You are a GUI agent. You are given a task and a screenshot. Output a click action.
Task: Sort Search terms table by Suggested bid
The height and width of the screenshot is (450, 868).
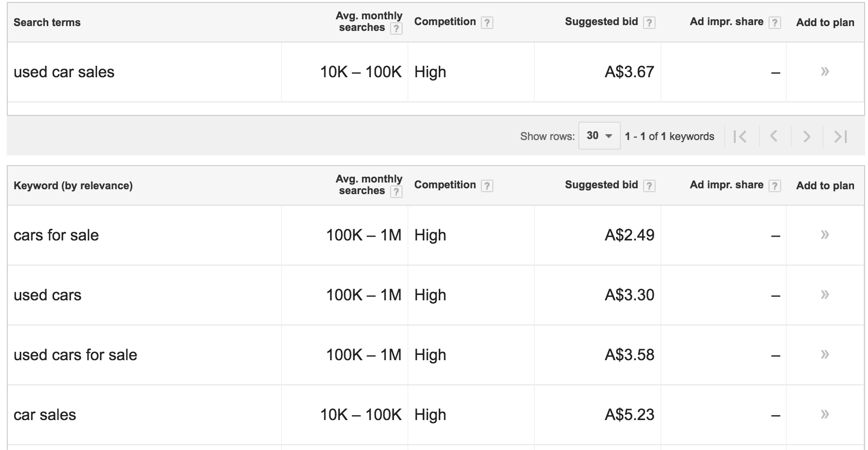602,22
